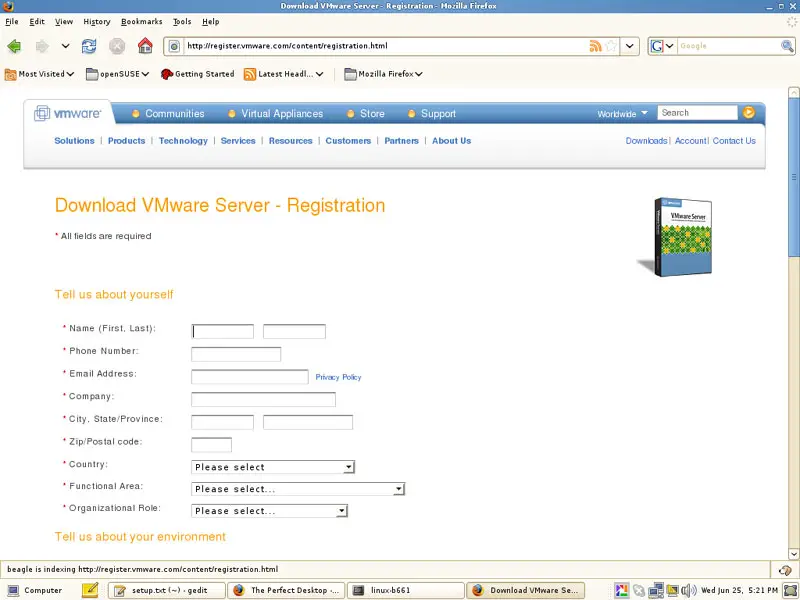Switch to gedit setup.txt in taskbar
Viewport: 800px width, 600px height.
click(x=166, y=590)
